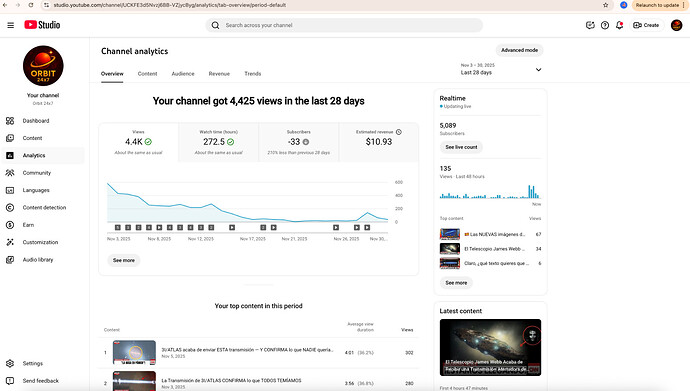Open the help question mark icon
The width and height of the screenshot is (690, 391).
click(x=605, y=25)
